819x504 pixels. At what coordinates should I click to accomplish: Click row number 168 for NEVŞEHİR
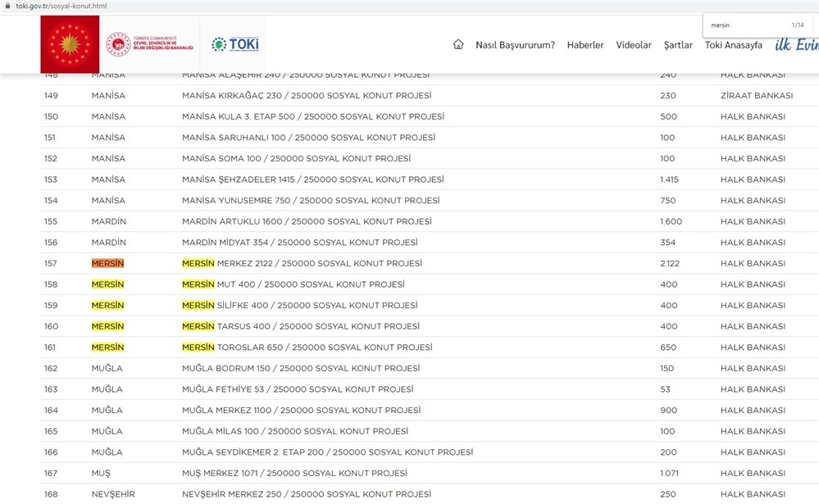tap(51, 494)
